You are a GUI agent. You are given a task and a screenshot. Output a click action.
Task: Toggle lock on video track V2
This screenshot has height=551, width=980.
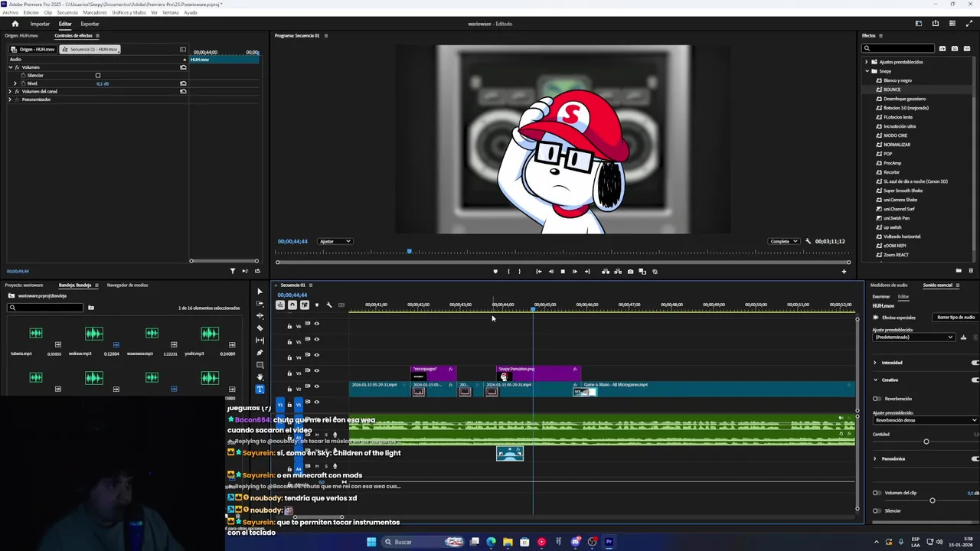click(289, 389)
